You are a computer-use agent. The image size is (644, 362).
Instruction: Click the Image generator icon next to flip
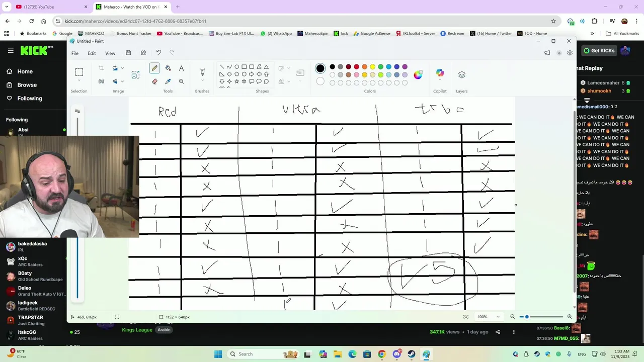(x=135, y=75)
